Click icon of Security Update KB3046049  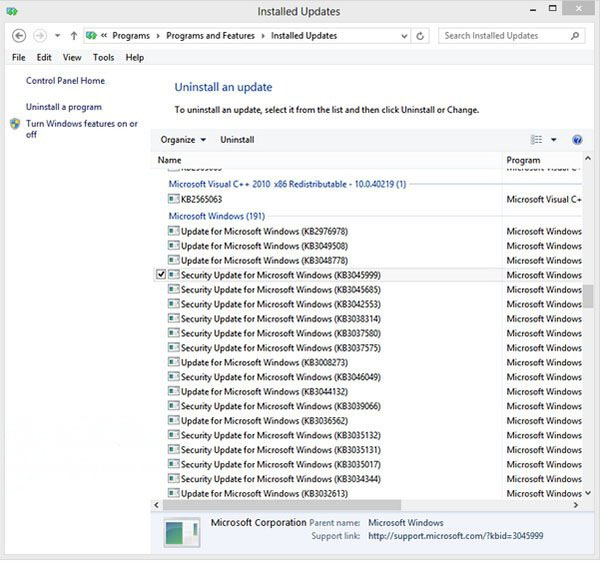tap(174, 376)
